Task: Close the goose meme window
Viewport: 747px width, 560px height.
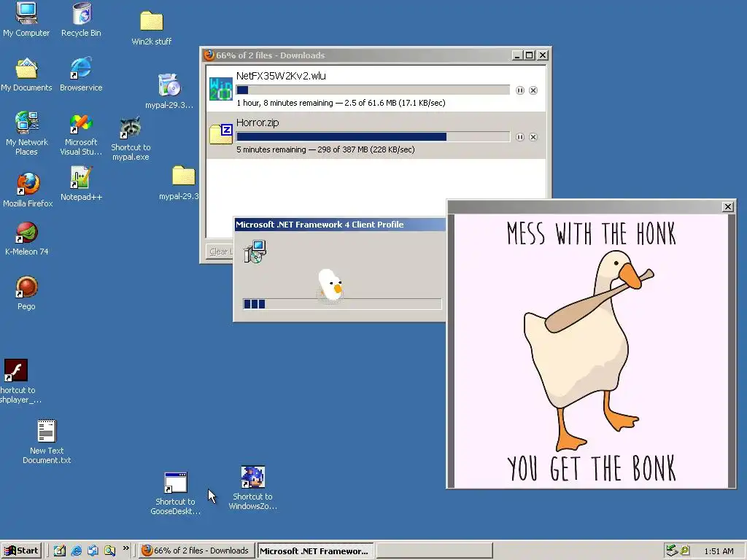Action: [x=727, y=206]
